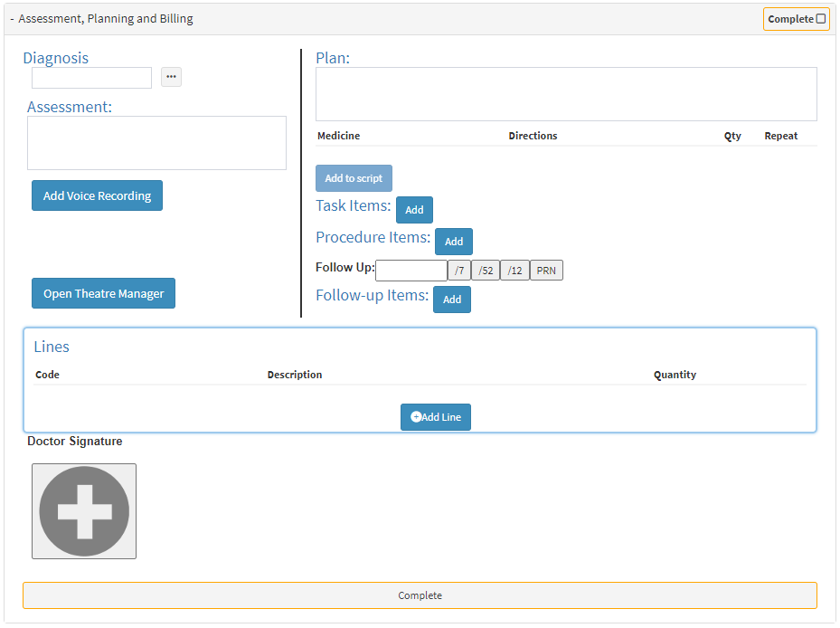Click the Add Line plus button

[436, 417]
